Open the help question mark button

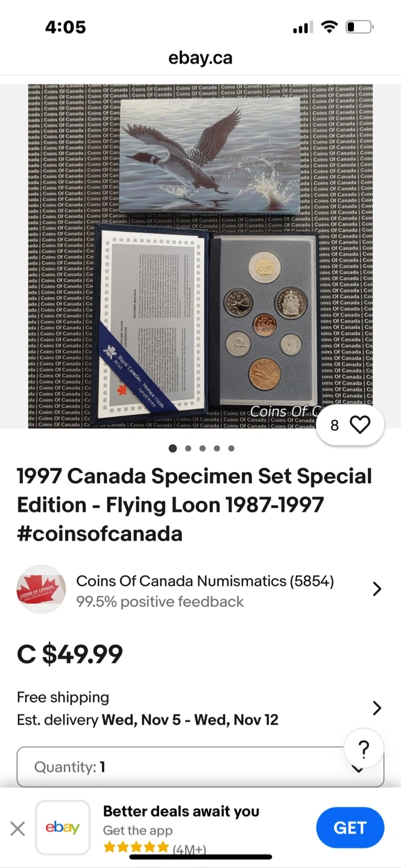coord(364,749)
